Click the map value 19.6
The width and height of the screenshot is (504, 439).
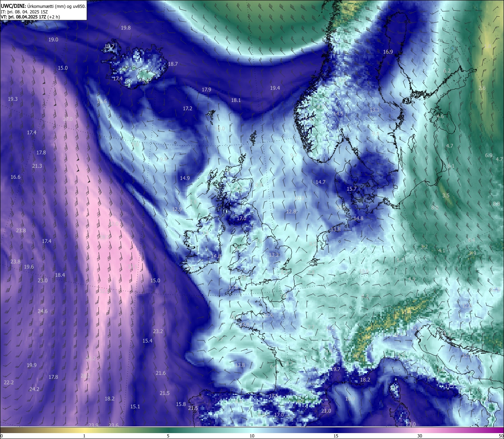coord(29,267)
